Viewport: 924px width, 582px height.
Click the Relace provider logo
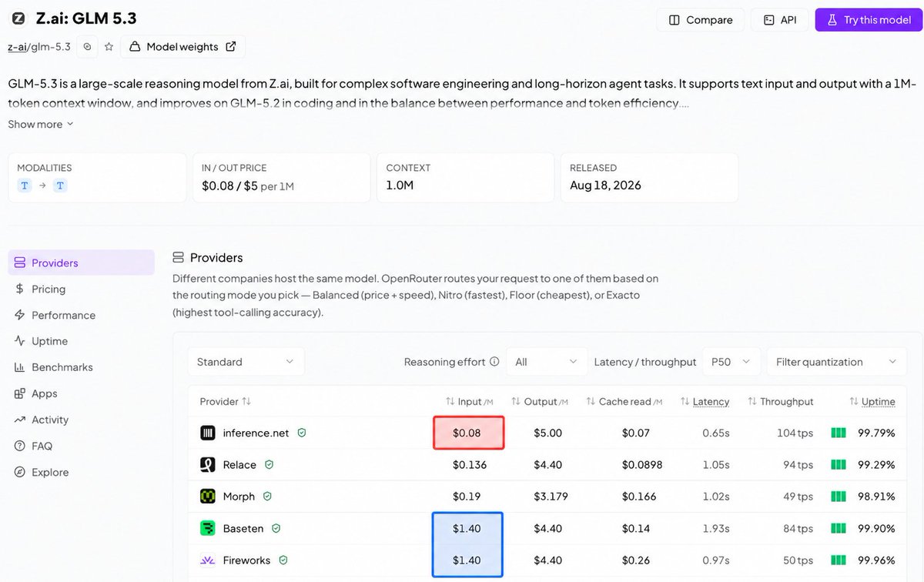[x=208, y=464]
